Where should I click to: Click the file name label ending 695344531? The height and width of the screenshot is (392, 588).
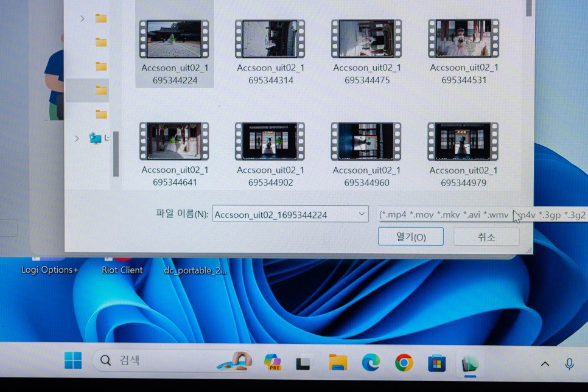pyautogui.click(x=464, y=74)
